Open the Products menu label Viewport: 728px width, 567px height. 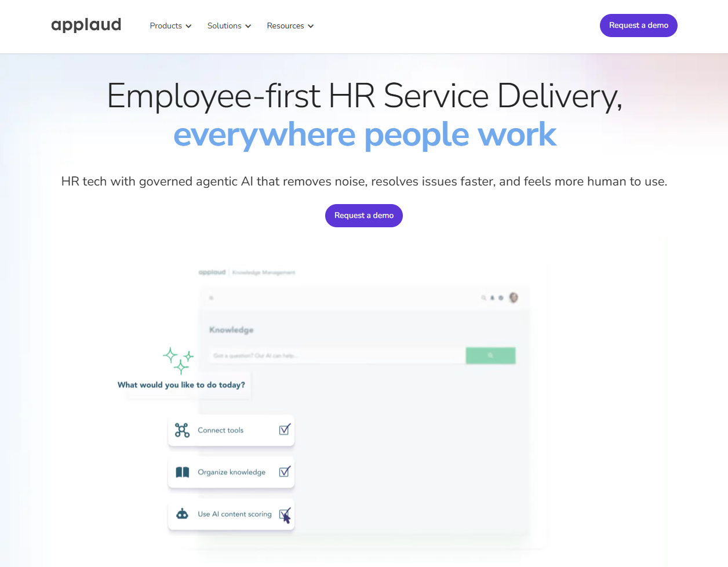point(166,26)
